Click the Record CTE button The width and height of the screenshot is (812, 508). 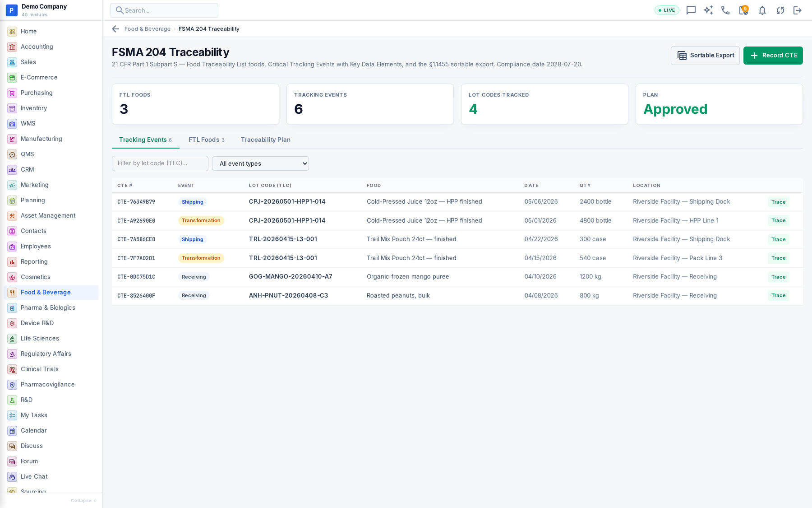click(x=773, y=56)
